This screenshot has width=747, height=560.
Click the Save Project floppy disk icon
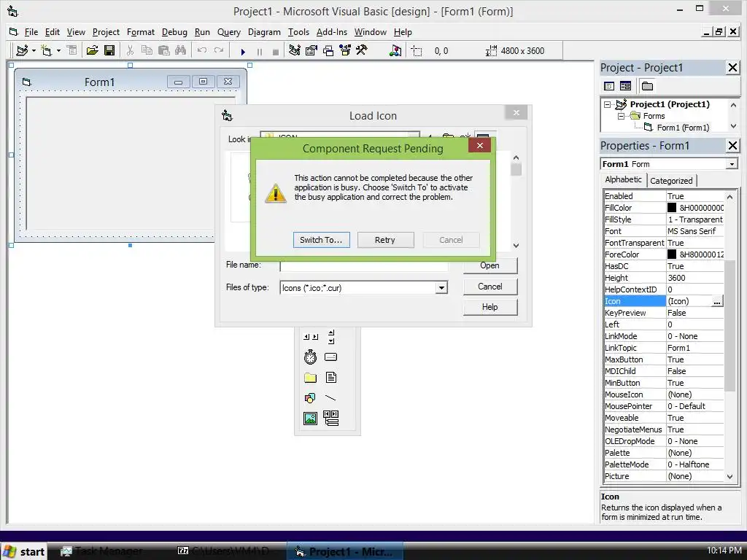tap(109, 50)
